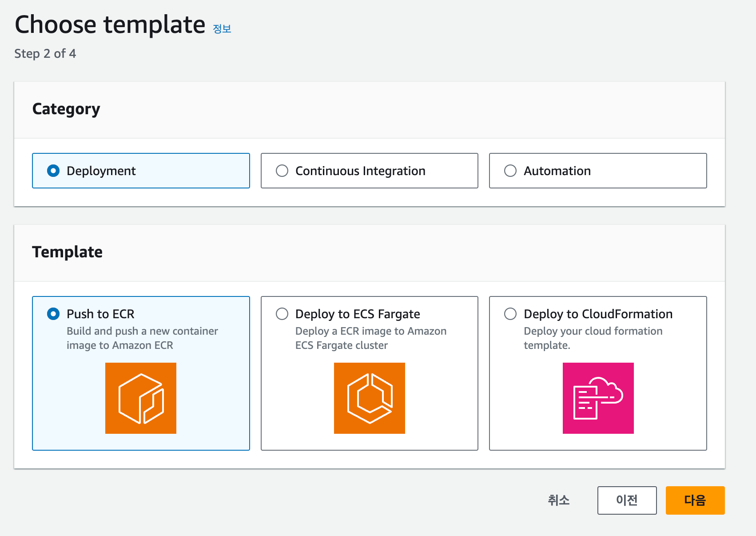Click the 'Template' section heading
The height and width of the screenshot is (536, 756).
(x=68, y=252)
